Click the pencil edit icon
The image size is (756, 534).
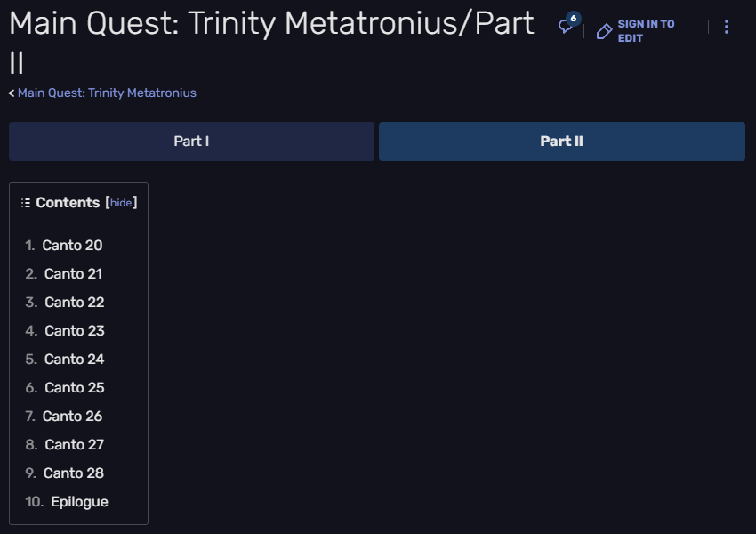coord(604,31)
